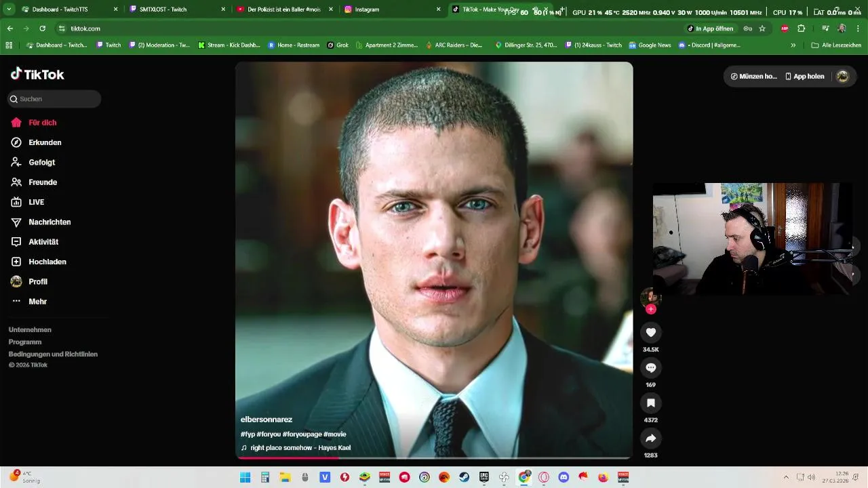This screenshot has height=488, width=868.
Task: Click the Münzen holen button
Action: [753, 77]
